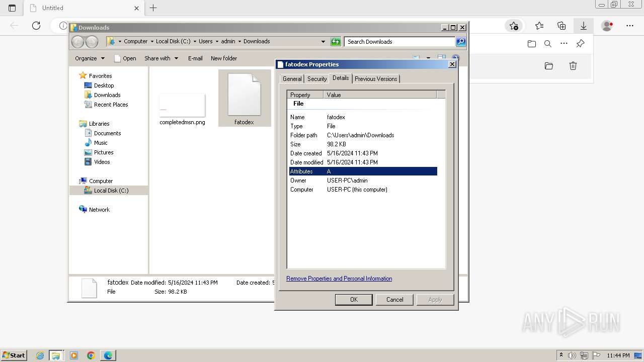Image resolution: width=644 pixels, height=362 pixels.
Task: Open Edge Settings and more menu
Action: pos(630,26)
